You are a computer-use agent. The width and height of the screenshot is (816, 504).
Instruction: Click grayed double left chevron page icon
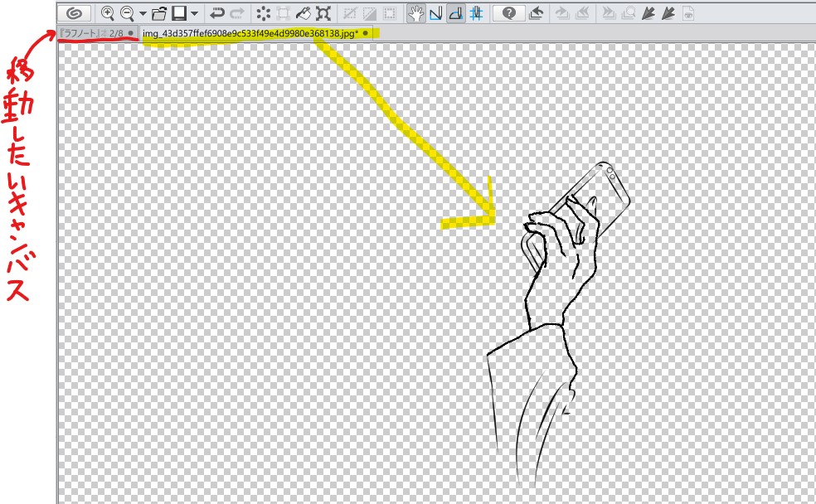tap(582, 13)
